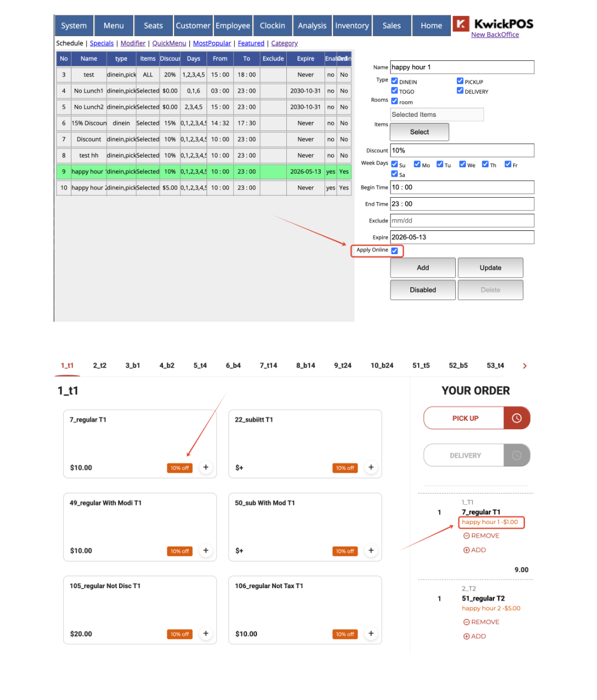
Task: Open the Seats menu
Action: pos(153,25)
